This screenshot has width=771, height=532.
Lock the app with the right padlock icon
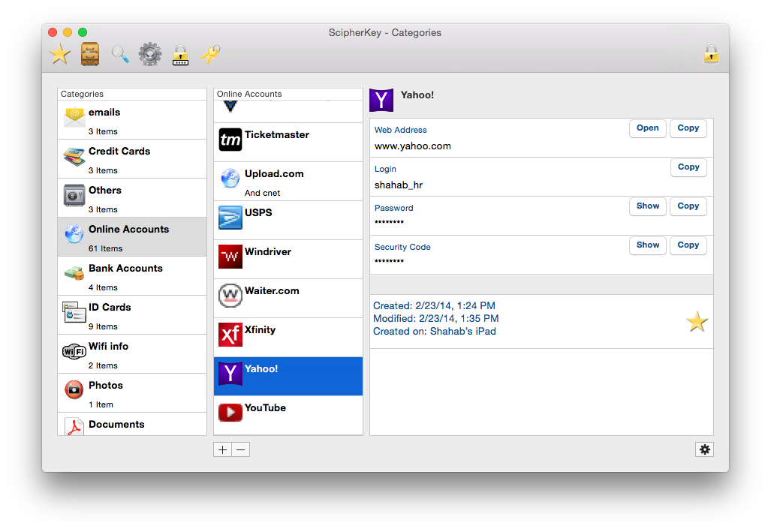[x=711, y=54]
